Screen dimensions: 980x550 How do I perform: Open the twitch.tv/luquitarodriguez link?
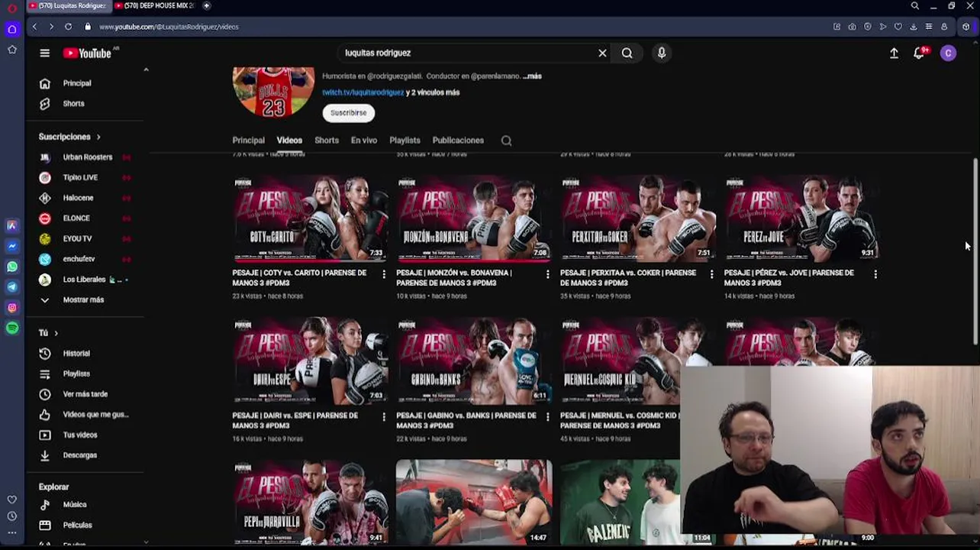point(363,92)
